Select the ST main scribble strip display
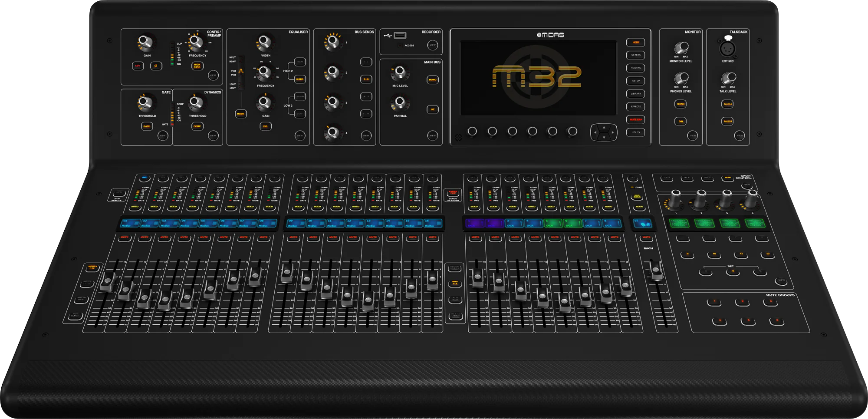Viewport: 868px width, 419px height. pos(643,223)
